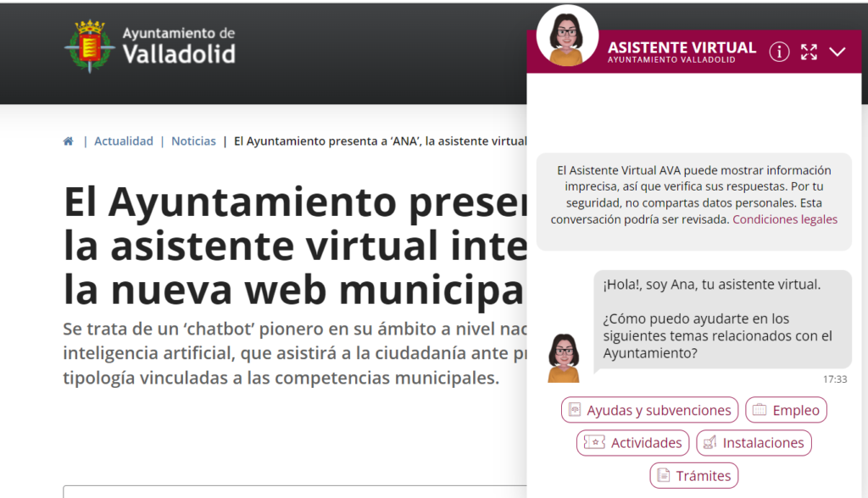
Task: Select the Actividades topic button
Action: (x=632, y=443)
